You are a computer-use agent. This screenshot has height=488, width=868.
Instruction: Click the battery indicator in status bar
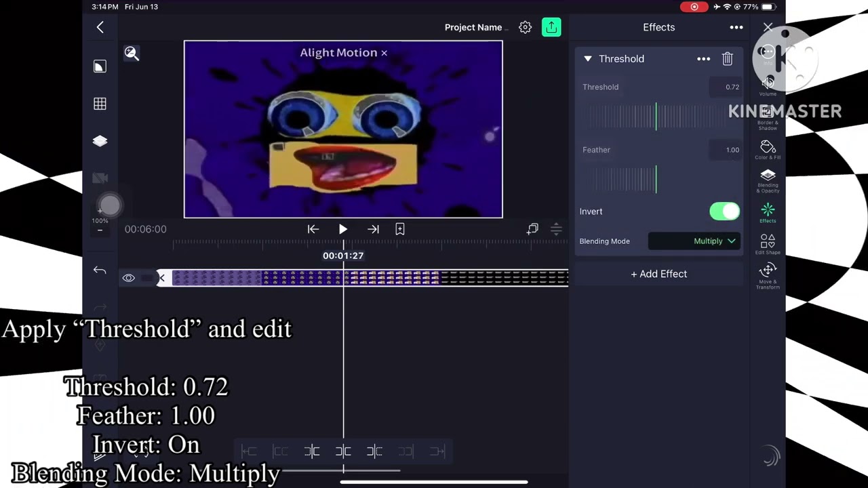tap(768, 7)
